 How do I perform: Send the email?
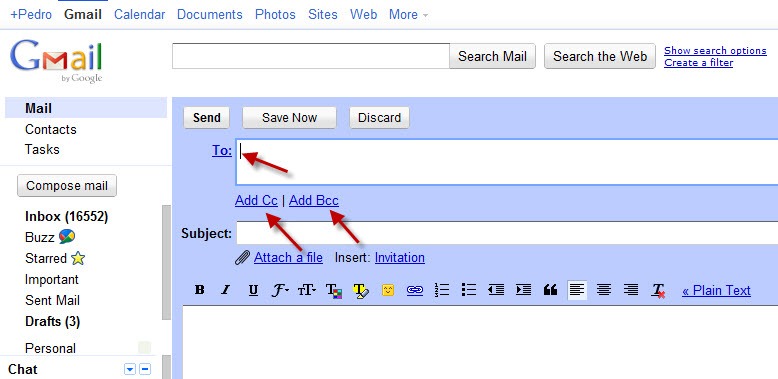pos(206,118)
